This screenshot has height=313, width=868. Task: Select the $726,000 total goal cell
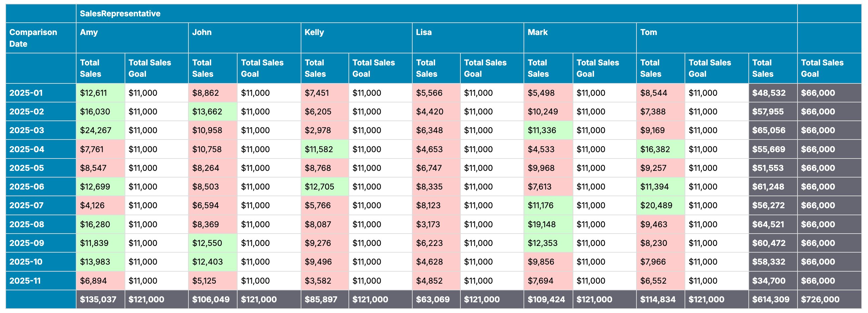[820, 299]
